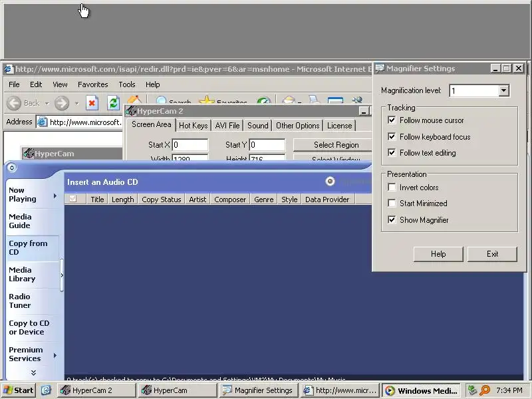
Task: Sort tracks by Title column header
Action: (x=97, y=199)
